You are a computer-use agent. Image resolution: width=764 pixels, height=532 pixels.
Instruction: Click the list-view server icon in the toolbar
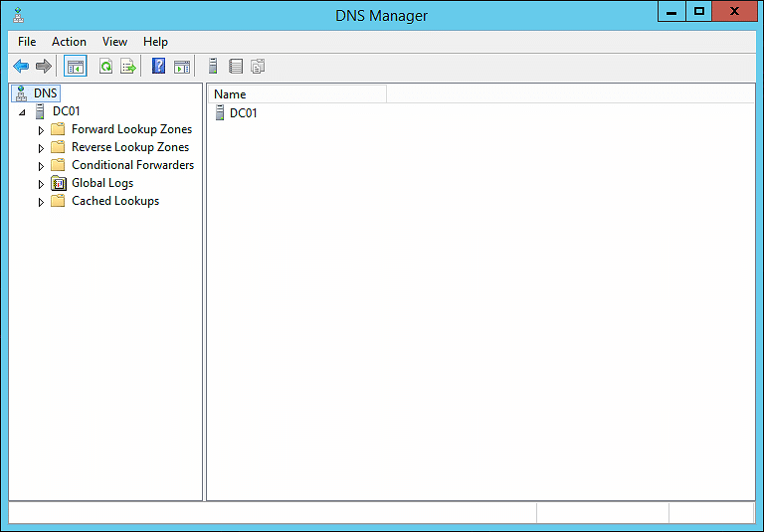pyautogui.click(x=236, y=67)
